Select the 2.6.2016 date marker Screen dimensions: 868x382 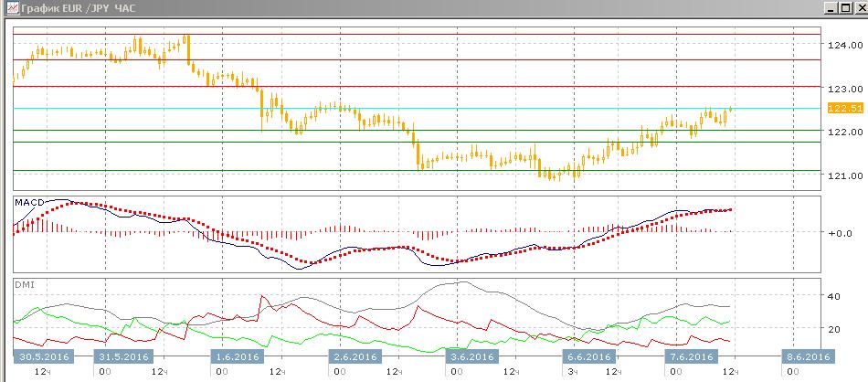(354, 356)
